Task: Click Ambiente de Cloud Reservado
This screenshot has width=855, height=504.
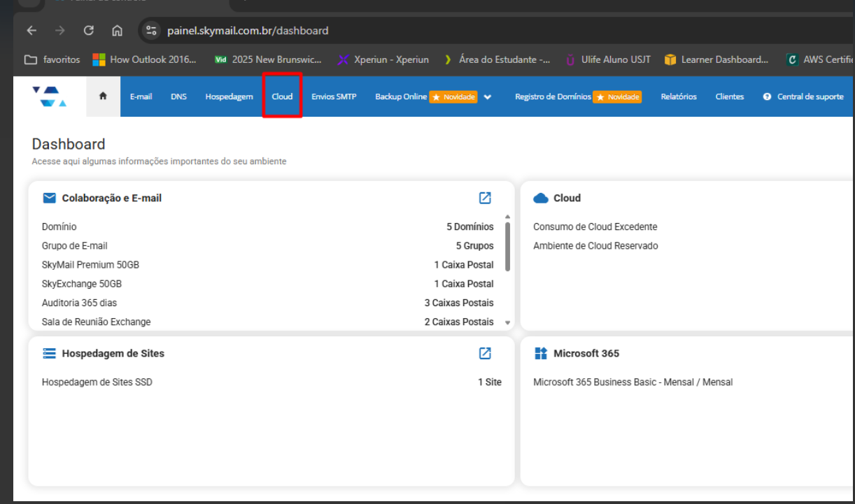Action: coord(595,246)
